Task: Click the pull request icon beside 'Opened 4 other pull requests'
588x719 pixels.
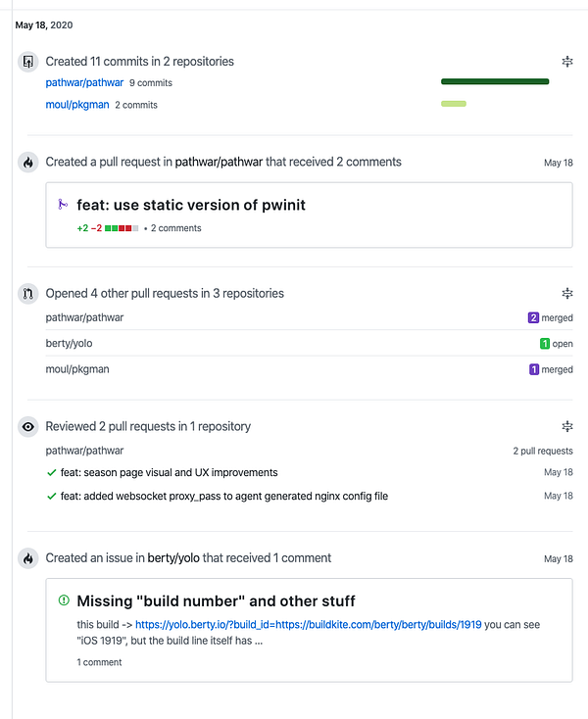Action: (x=27, y=293)
